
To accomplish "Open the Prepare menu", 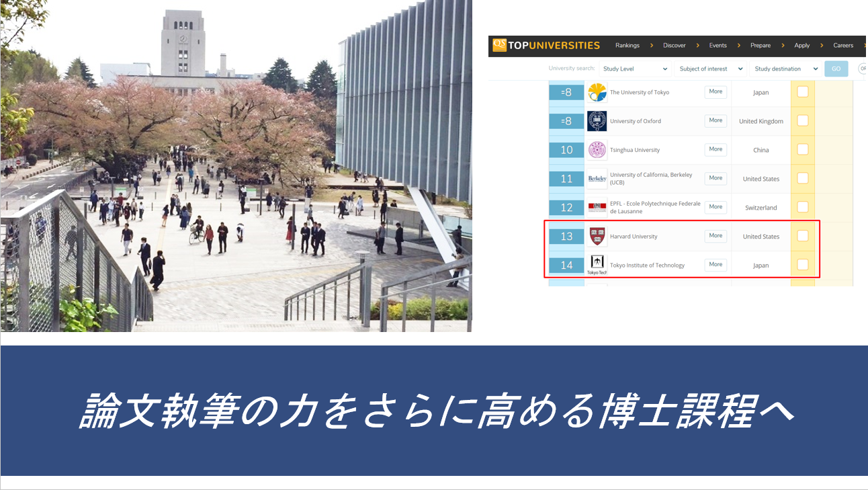I will (761, 46).
